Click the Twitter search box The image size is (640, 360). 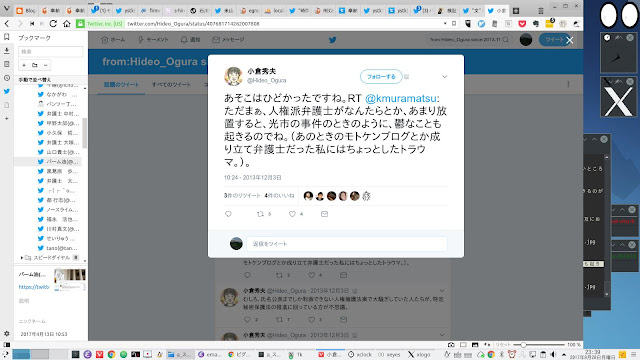click(469, 40)
